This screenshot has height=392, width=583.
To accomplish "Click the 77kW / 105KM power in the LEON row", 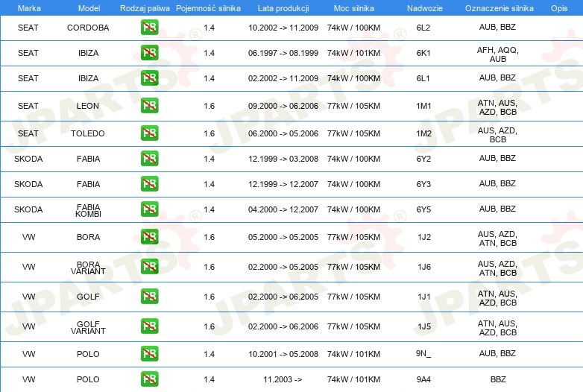I will coord(353,106).
